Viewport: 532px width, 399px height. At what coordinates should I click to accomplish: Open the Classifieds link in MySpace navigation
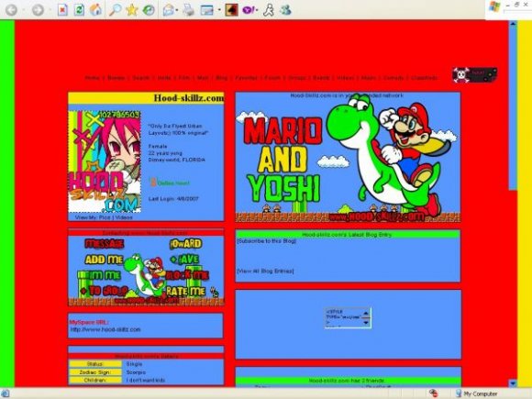click(424, 78)
